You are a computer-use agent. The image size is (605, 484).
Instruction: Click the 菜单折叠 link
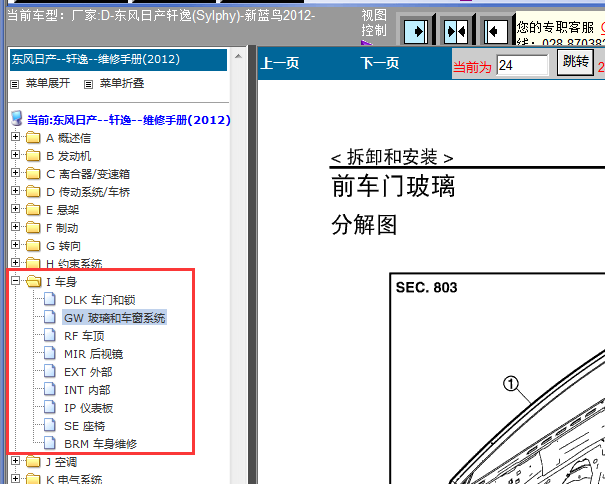[x=122, y=83]
